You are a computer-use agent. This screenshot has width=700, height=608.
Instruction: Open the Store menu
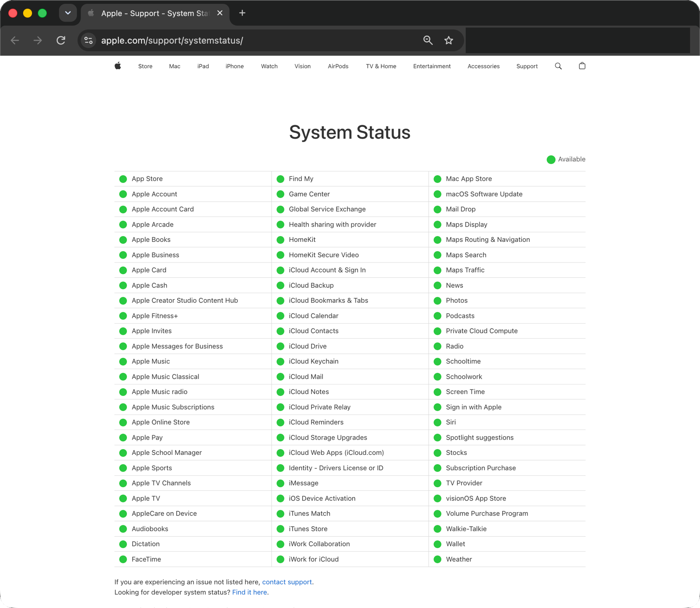pos(145,66)
